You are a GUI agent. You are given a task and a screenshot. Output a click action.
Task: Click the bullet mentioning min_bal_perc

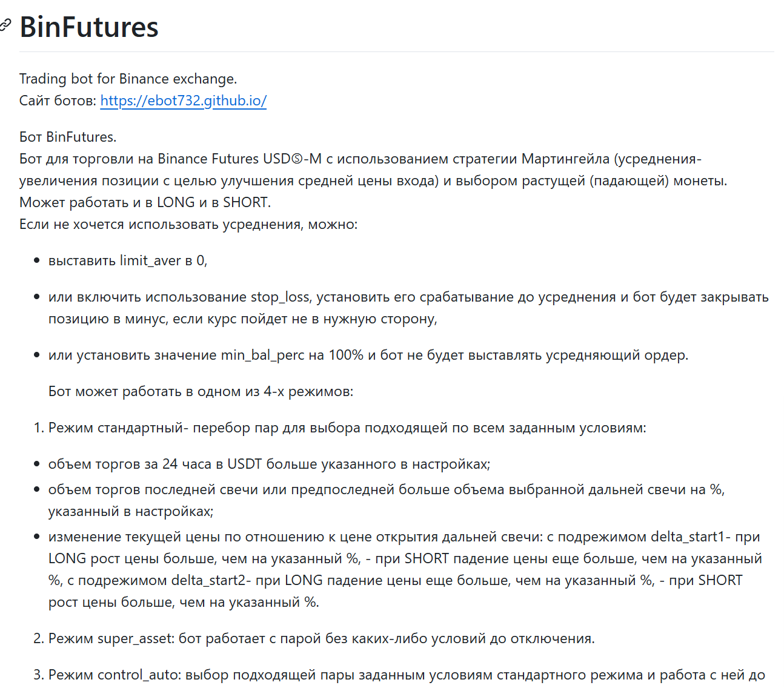point(368,355)
